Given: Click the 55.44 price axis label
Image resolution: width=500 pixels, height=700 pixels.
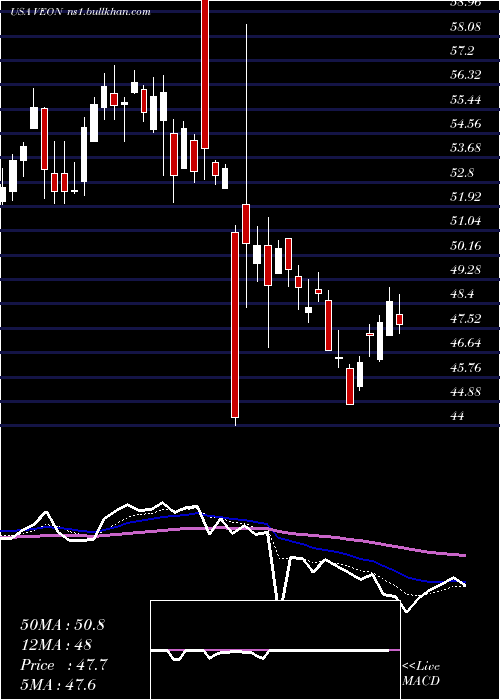Looking at the screenshot, I should pyautogui.click(x=466, y=100).
